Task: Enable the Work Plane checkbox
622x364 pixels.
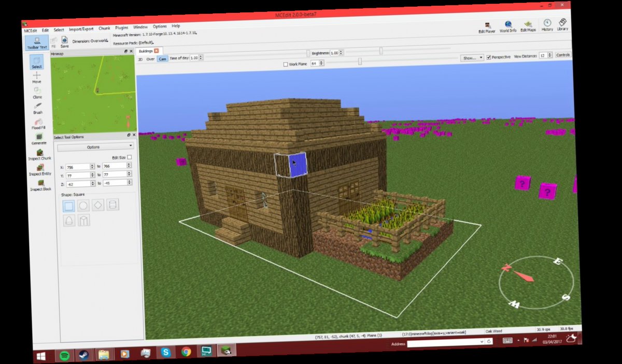Action: pyautogui.click(x=285, y=64)
